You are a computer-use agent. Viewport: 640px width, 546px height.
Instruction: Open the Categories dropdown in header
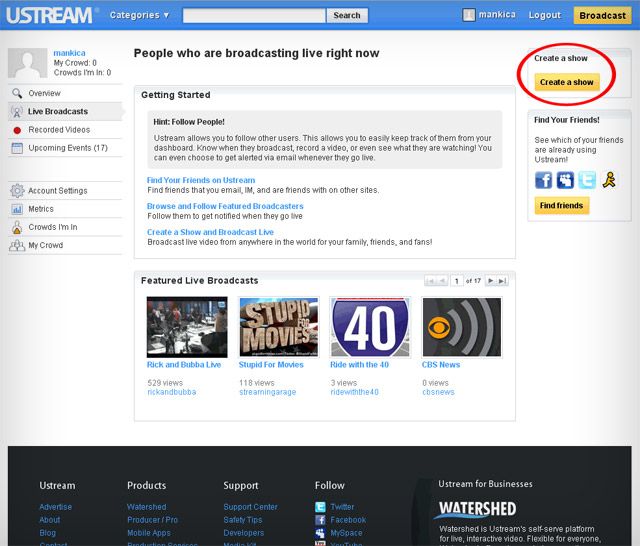(x=139, y=15)
